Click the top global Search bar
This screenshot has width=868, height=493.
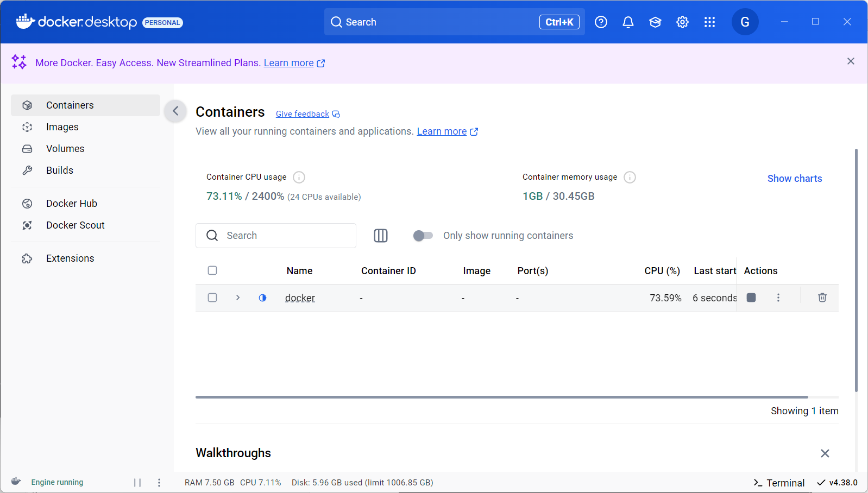click(x=454, y=22)
